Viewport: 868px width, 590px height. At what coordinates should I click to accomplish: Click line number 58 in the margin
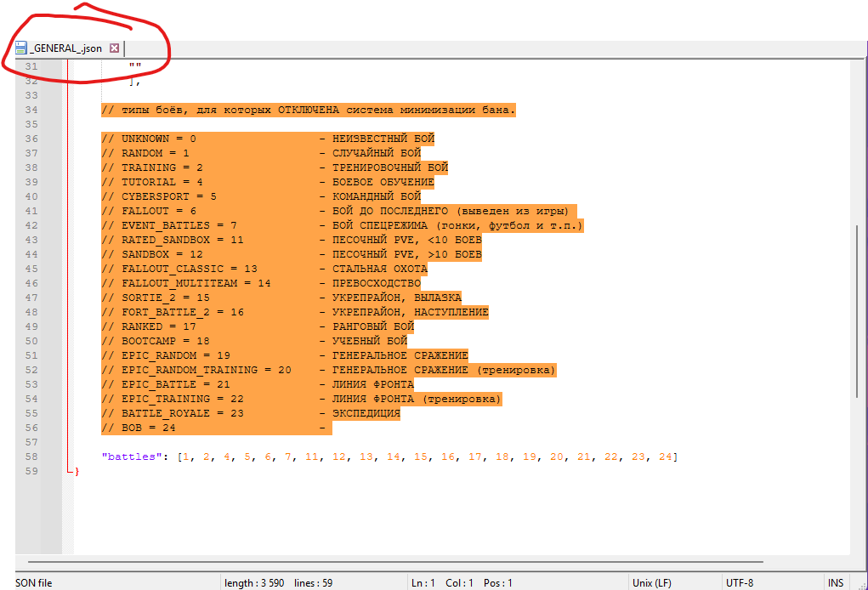coord(31,457)
